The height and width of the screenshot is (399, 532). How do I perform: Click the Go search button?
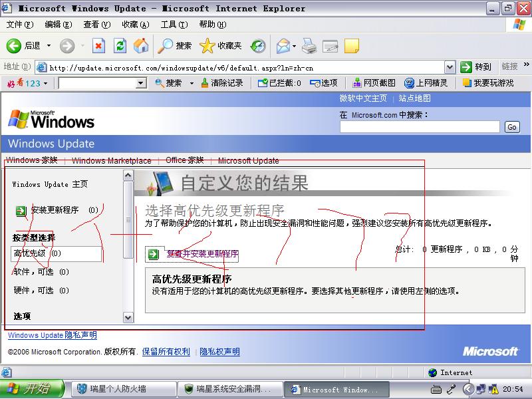click(512, 127)
